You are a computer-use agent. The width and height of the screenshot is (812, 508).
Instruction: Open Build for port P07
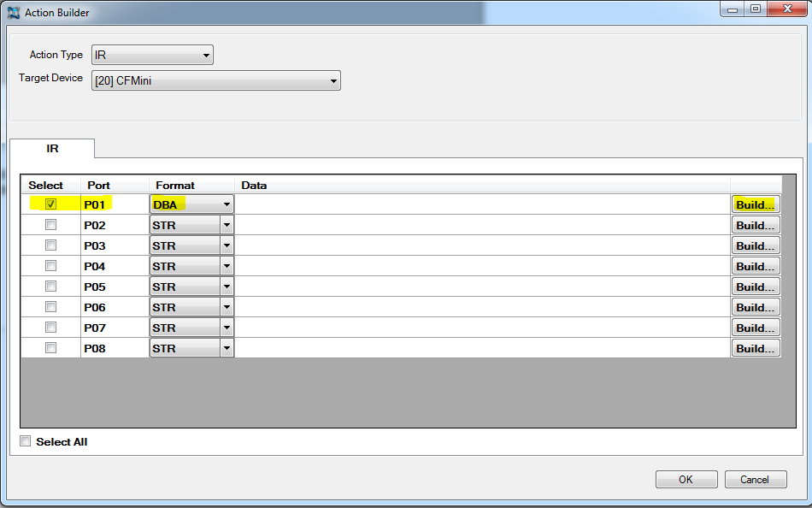755,328
